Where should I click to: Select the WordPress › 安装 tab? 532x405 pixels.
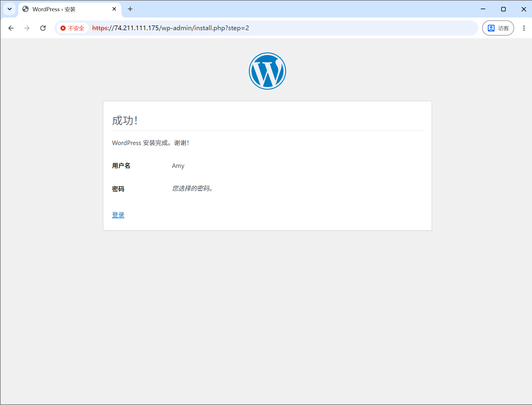coord(70,9)
